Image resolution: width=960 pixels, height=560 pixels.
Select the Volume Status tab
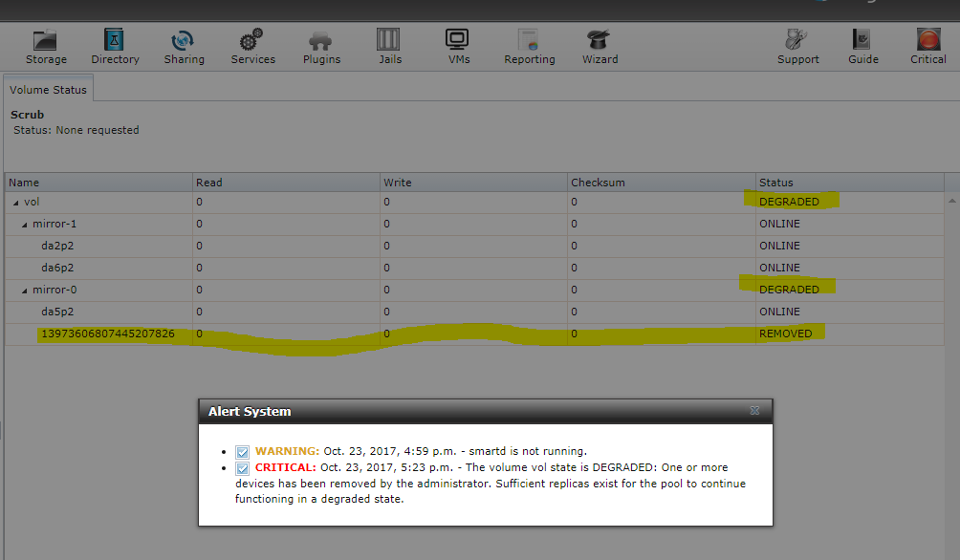click(x=49, y=90)
